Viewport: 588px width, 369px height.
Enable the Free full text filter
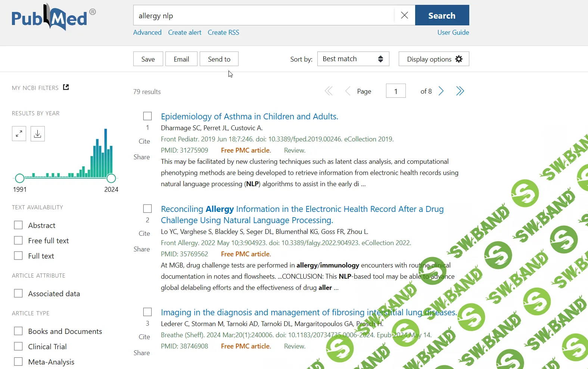pyautogui.click(x=18, y=241)
